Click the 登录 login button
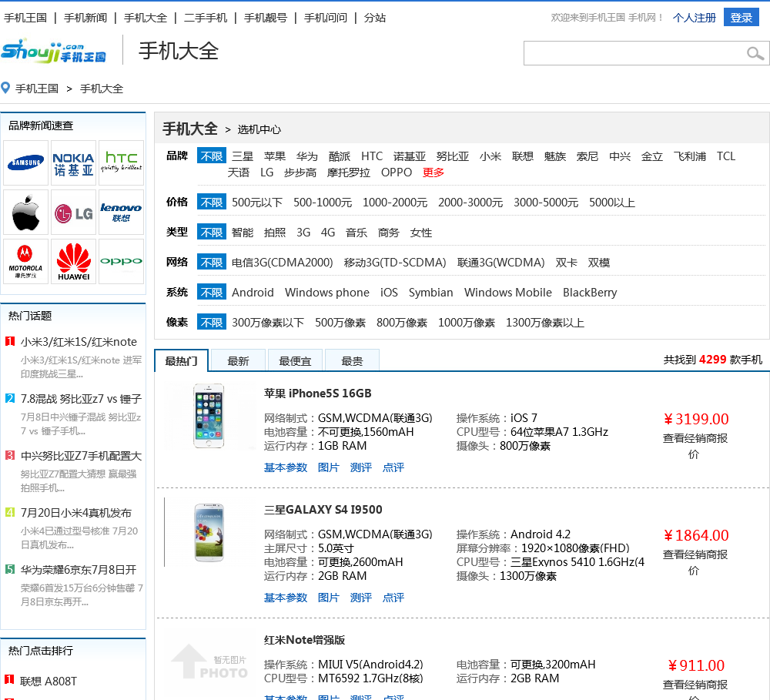 [741, 18]
